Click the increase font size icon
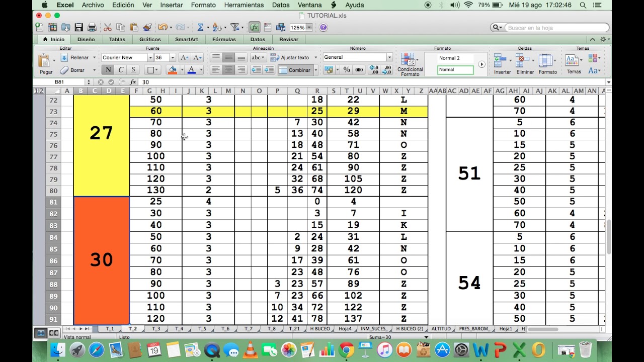644x362 pixels. (x=184, y=57)
